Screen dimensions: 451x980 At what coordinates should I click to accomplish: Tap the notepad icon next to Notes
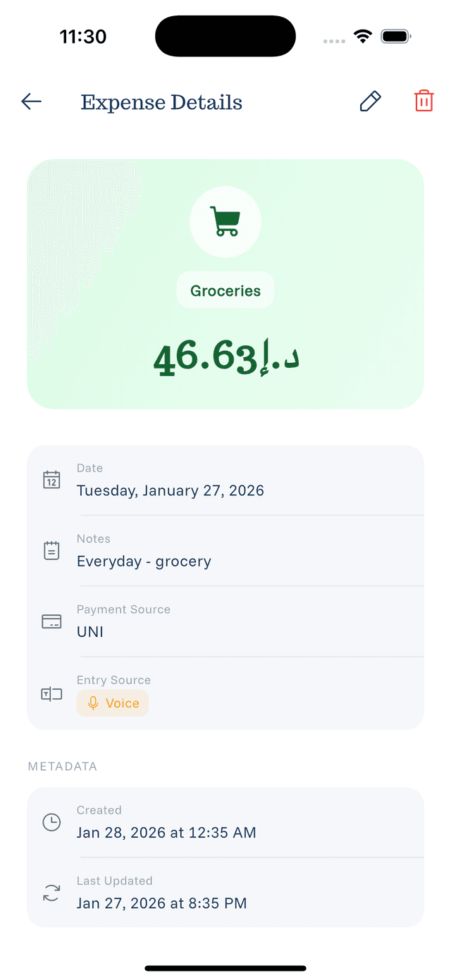click(51, 550)
